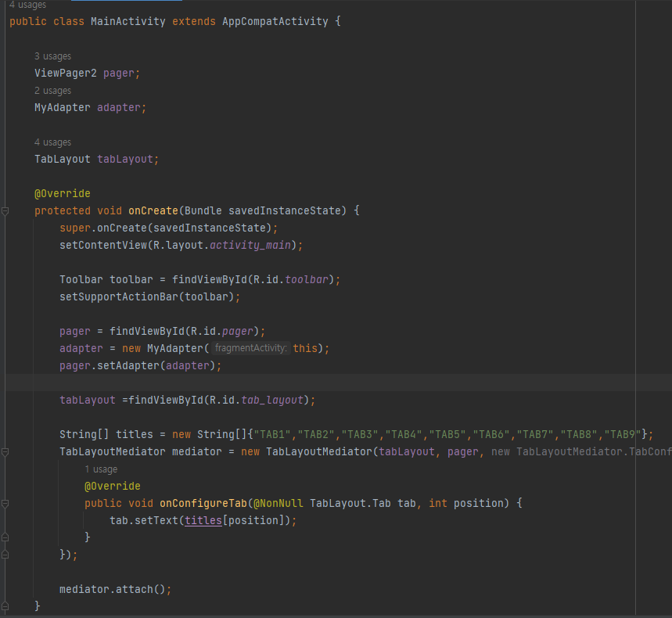The width and height of the screenshot is (672, 618).
Task: Click the 'this' keyword in new MyAdapter
Action: pos(305,348)
